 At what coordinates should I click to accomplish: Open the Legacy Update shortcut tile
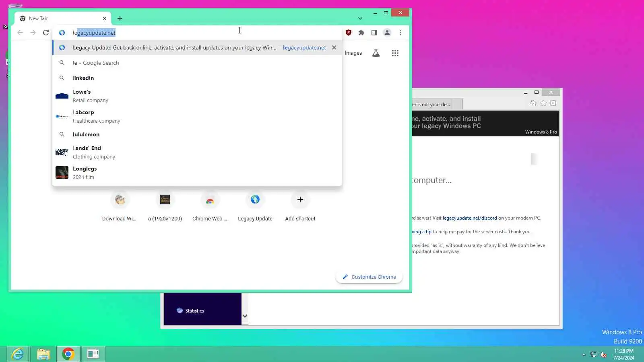[x=255, y=207]
